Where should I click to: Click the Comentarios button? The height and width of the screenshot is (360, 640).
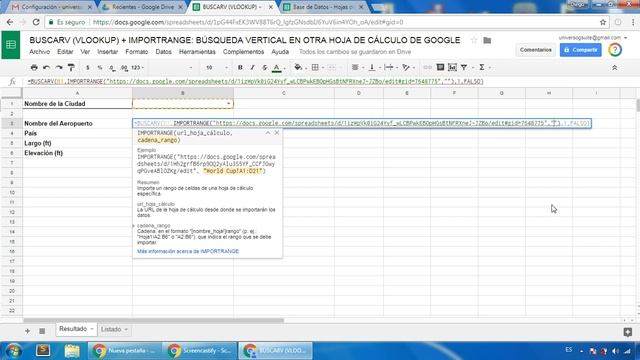pyautogui.click(x=536, y=50)
